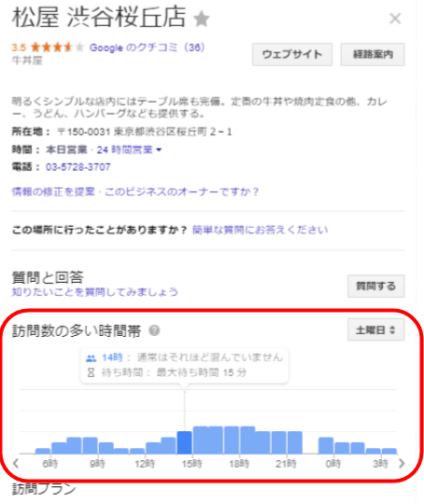This screenshot has width=424, height=504.
Task: Click 情報の修正を提案 link
Action: 53,192
